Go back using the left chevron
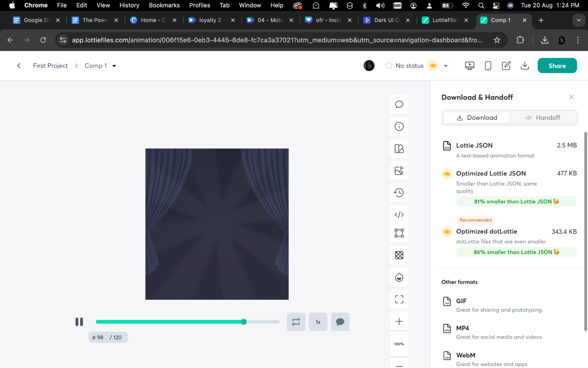 pyautogui.click(x=19, y=66)
